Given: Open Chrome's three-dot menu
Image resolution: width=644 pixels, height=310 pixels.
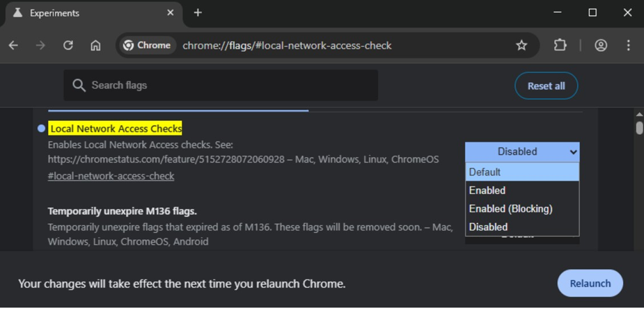Looking at the screenshot, I should [629, 45].
